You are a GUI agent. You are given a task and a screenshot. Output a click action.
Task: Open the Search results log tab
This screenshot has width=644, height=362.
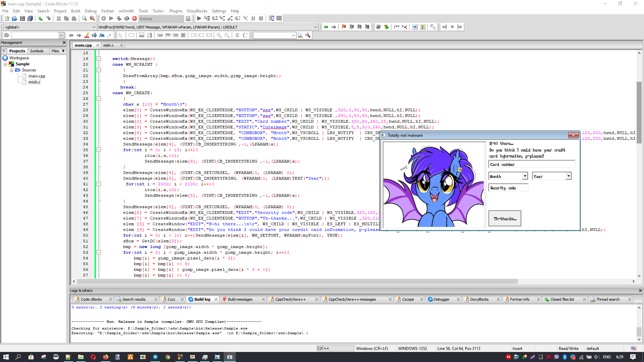pyautogui.click(x=134, y=299)
